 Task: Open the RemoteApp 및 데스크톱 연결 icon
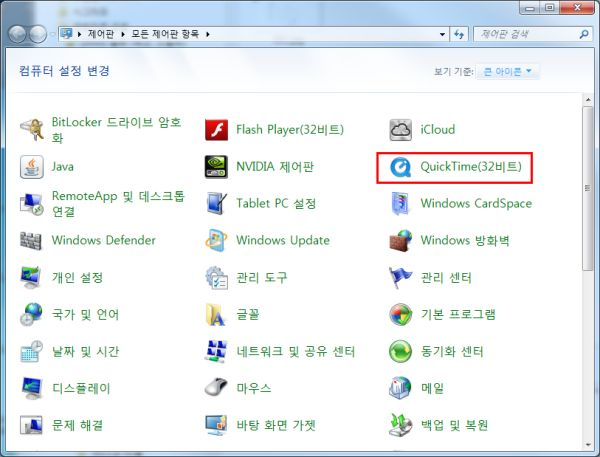(x=31, y=204)
